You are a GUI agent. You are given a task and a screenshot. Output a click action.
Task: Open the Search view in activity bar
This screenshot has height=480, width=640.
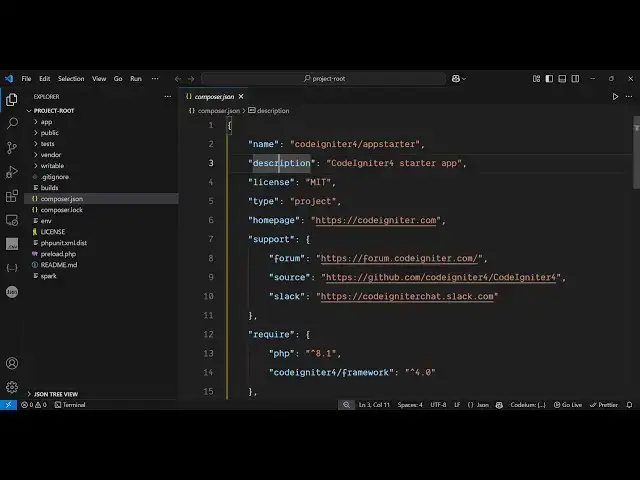click(x=12, y=123)
